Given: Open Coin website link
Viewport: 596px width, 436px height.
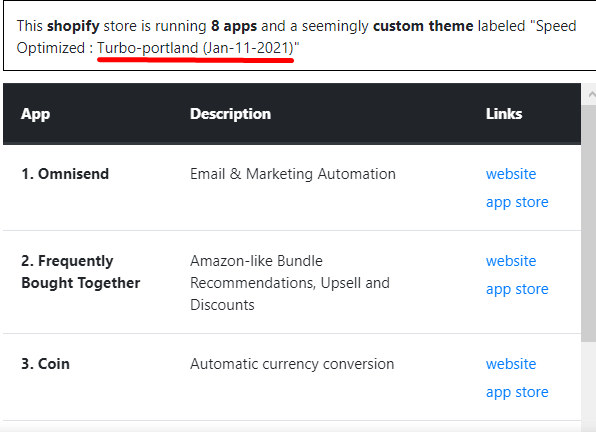Looking at the screenshot, I should pyautogui.click(x=511, y=364).
